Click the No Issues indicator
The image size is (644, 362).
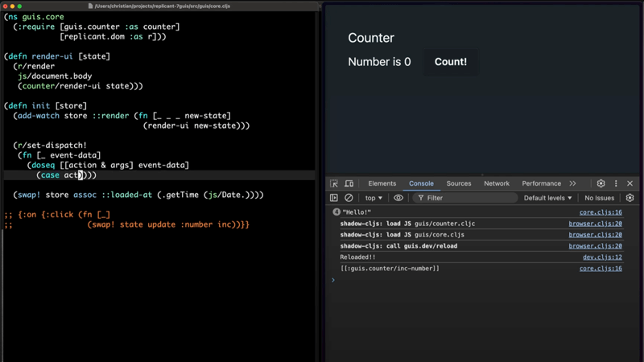pyautogui.click(x=600, y=198)
